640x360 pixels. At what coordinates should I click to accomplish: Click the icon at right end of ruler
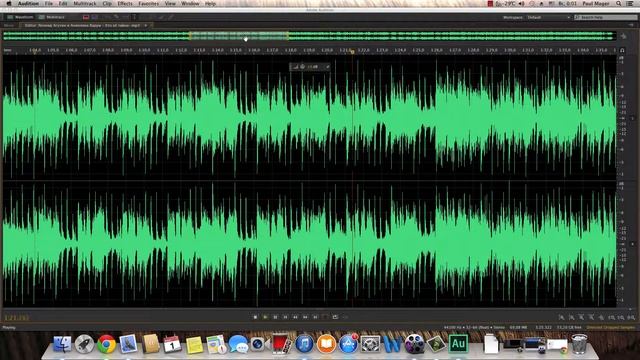pyautogui.click(x=622, y=50)
